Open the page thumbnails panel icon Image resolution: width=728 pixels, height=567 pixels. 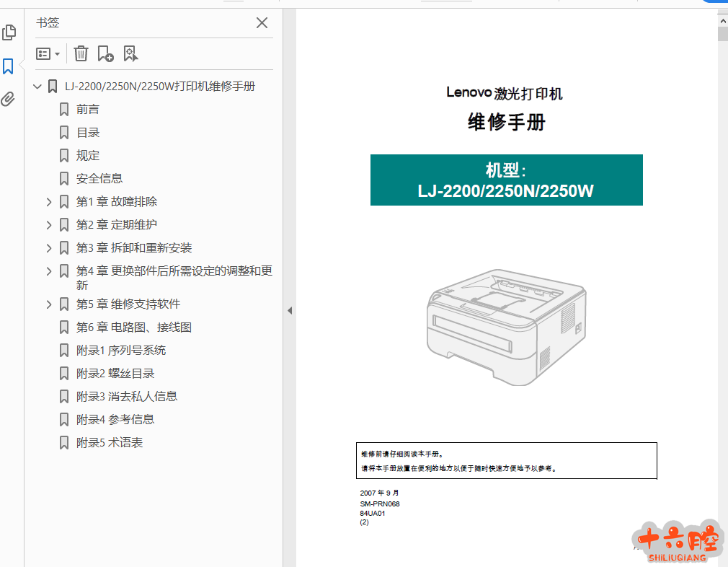pyautogui.click(x=9, y=32)
